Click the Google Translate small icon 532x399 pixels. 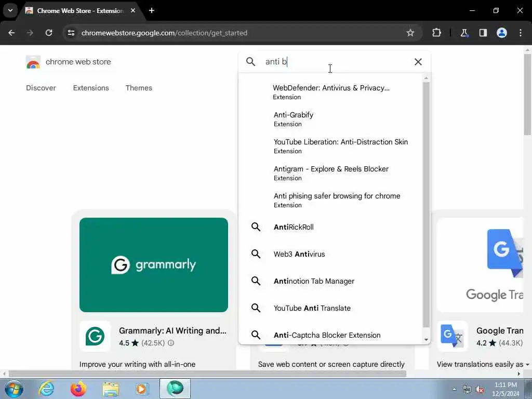coord(453,336)
